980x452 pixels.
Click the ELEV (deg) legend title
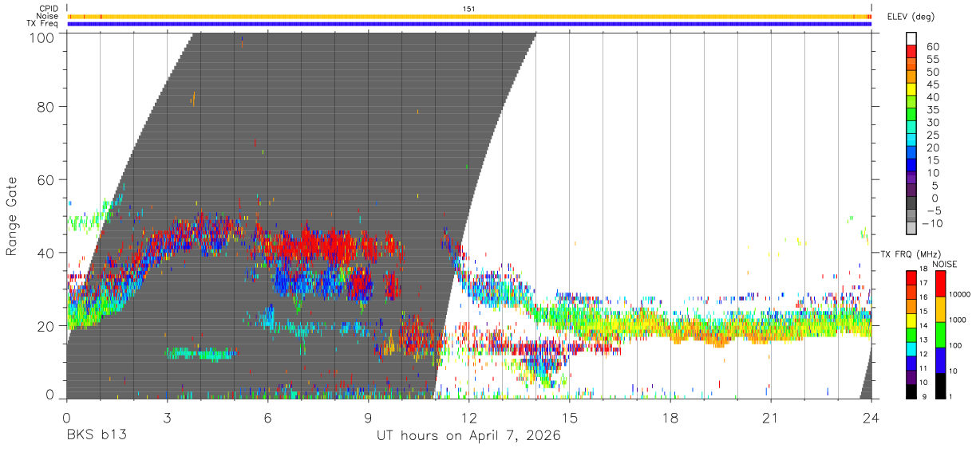coord(911,16)
